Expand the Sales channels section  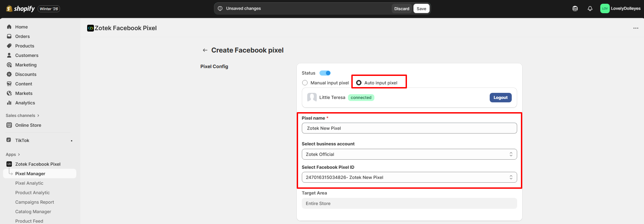pos(22,116)
